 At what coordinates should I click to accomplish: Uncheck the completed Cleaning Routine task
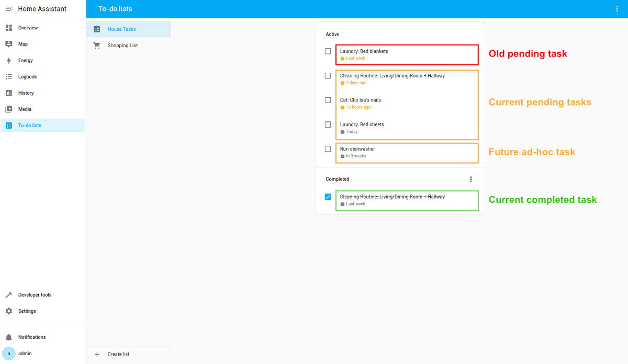328,197
